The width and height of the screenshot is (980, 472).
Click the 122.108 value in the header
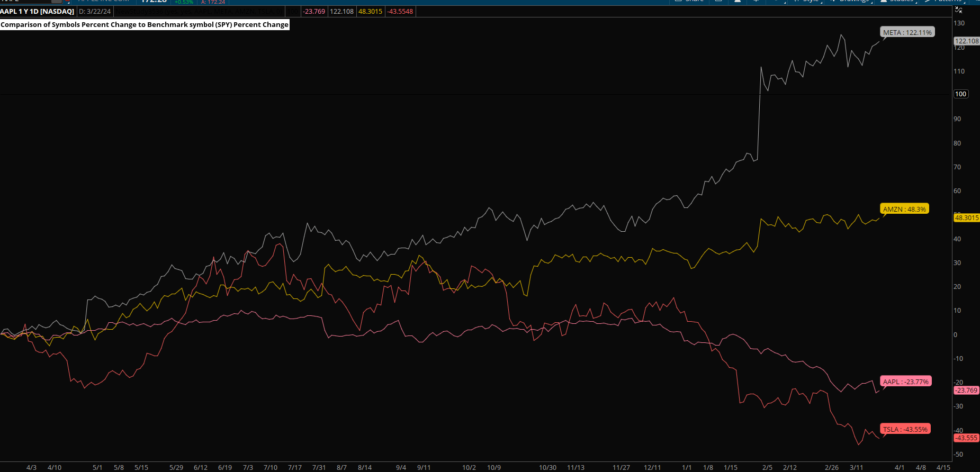[x=341, y=11]
